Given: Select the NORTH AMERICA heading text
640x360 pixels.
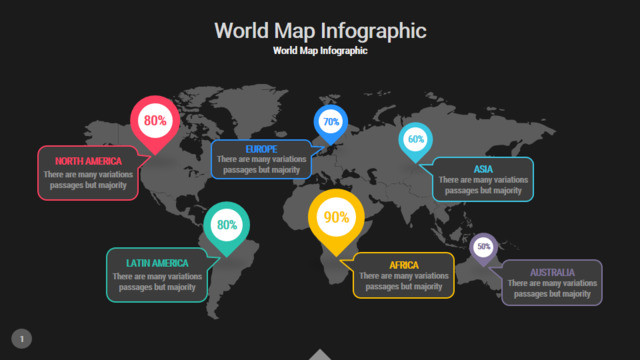Looking at the screenshot, I should (88, 161).
